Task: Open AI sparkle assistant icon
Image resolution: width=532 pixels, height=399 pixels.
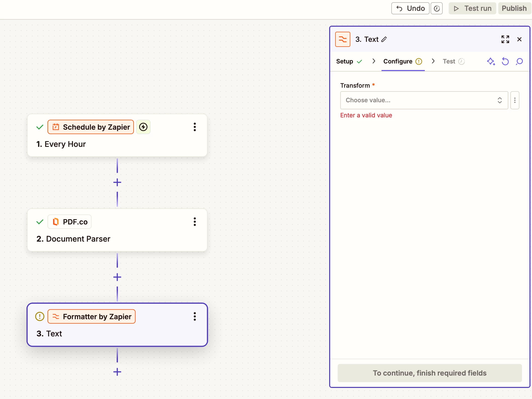Action: (x=491, y=61)
